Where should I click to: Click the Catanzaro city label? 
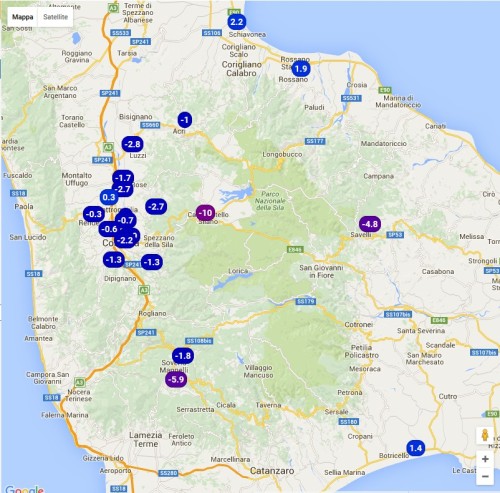[272, 471]
